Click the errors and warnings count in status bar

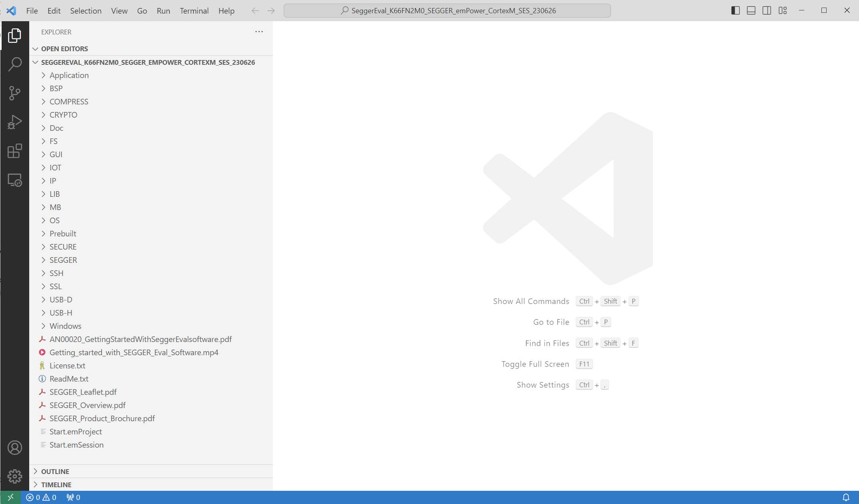41,497
